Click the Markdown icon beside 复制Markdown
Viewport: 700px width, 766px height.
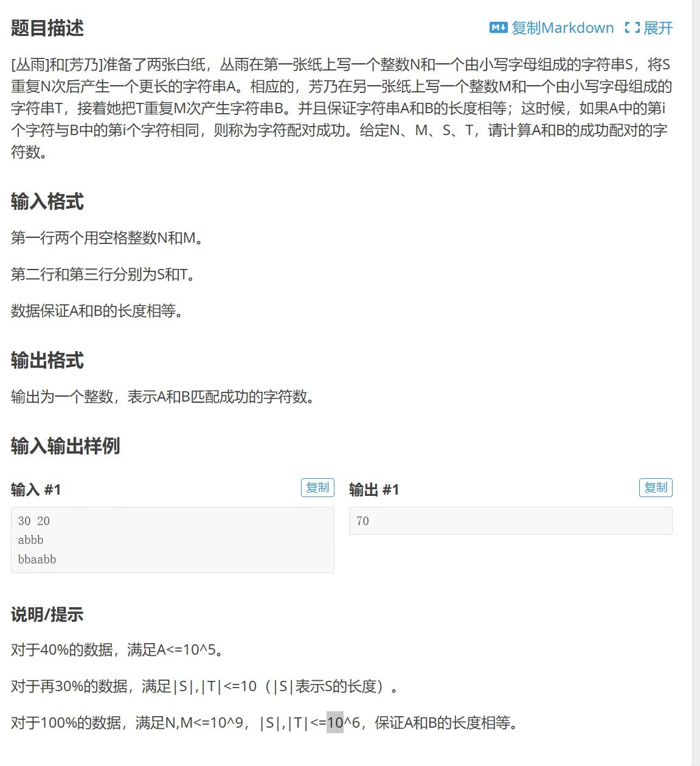(x=498, y=27)
